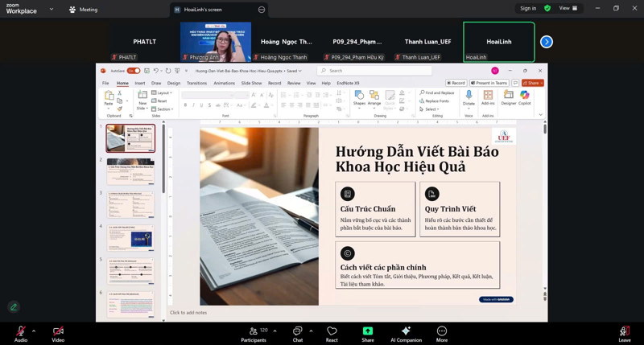Launch the AI Companion
This screenshot has height=345, width=644.
pos(406,331)
